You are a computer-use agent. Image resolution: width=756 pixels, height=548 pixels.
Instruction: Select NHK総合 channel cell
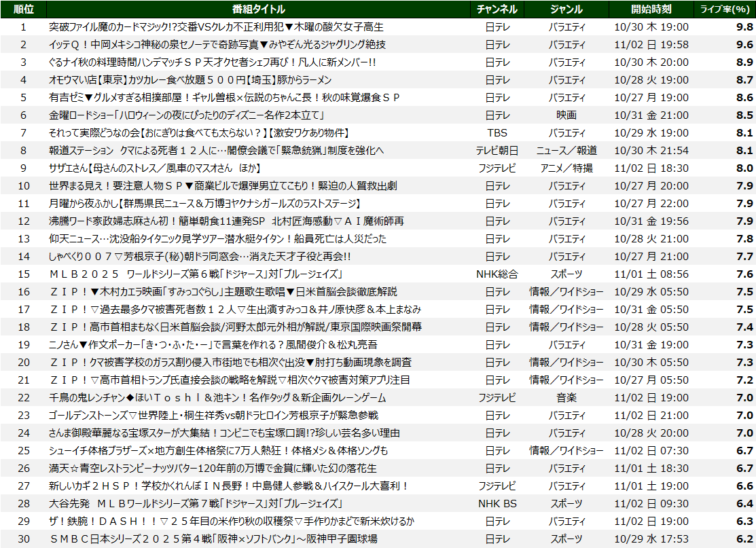pos(497,274)
